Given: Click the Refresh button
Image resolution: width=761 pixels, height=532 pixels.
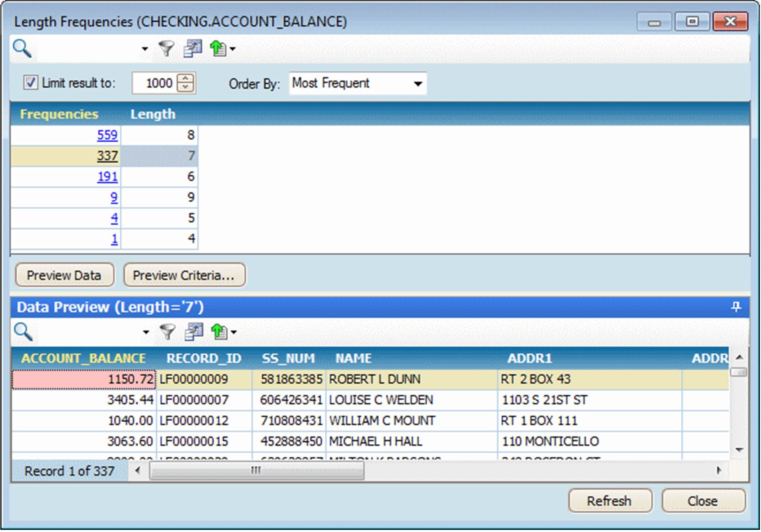Looking at the screenshot, I should pos(610,501).
